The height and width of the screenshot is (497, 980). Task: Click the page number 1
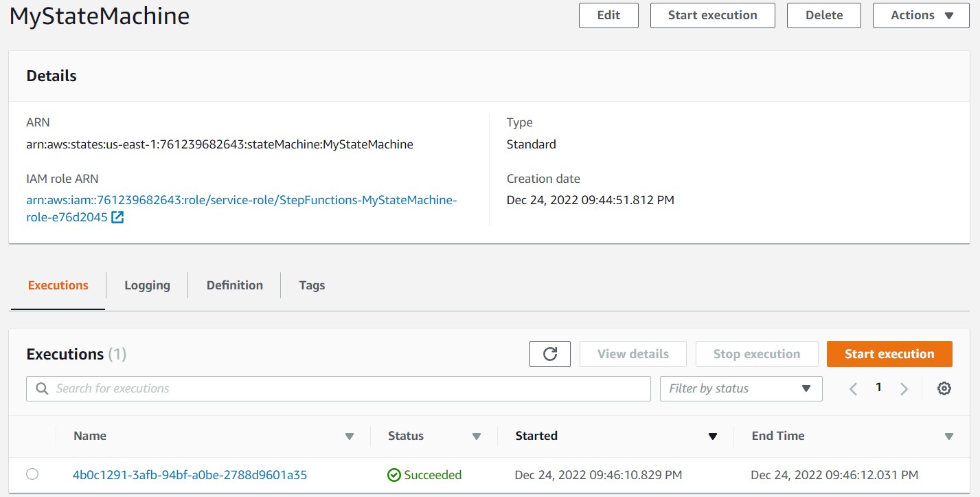(x=878, y=388)
